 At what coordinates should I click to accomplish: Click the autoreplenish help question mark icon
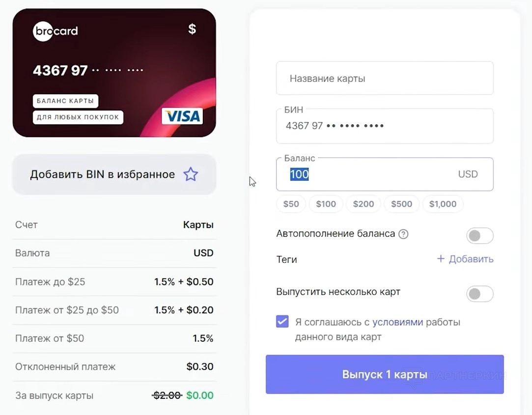click(x=403, y=234)
